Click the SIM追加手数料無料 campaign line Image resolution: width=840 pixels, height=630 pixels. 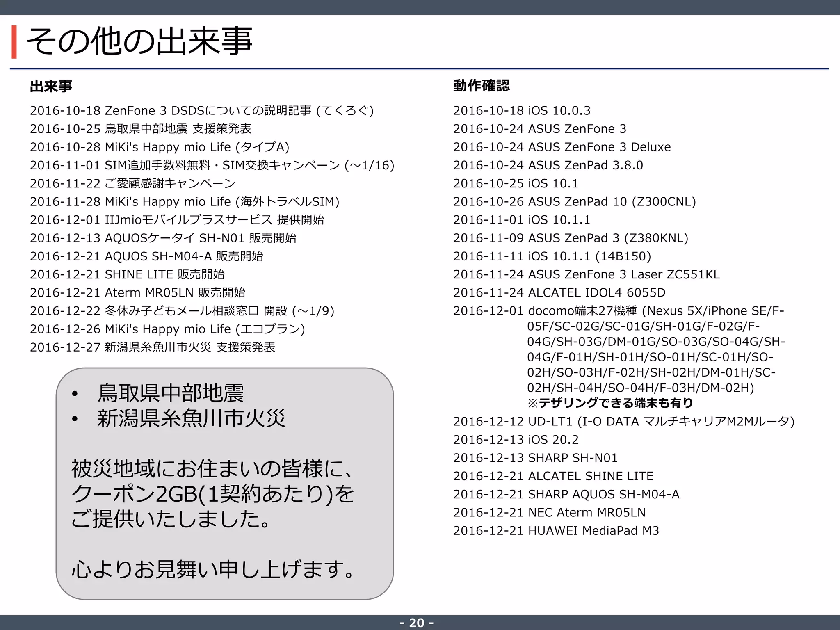(212, 165)
